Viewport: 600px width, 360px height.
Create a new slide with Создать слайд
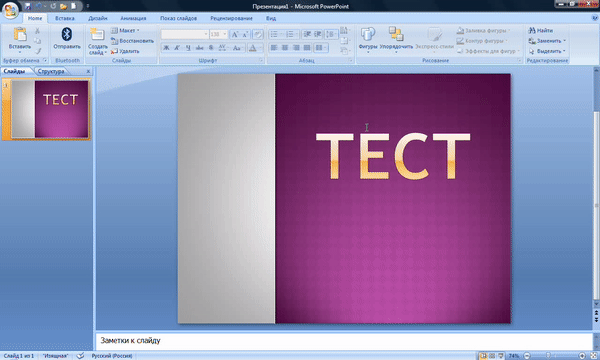(x=98, y=41)
